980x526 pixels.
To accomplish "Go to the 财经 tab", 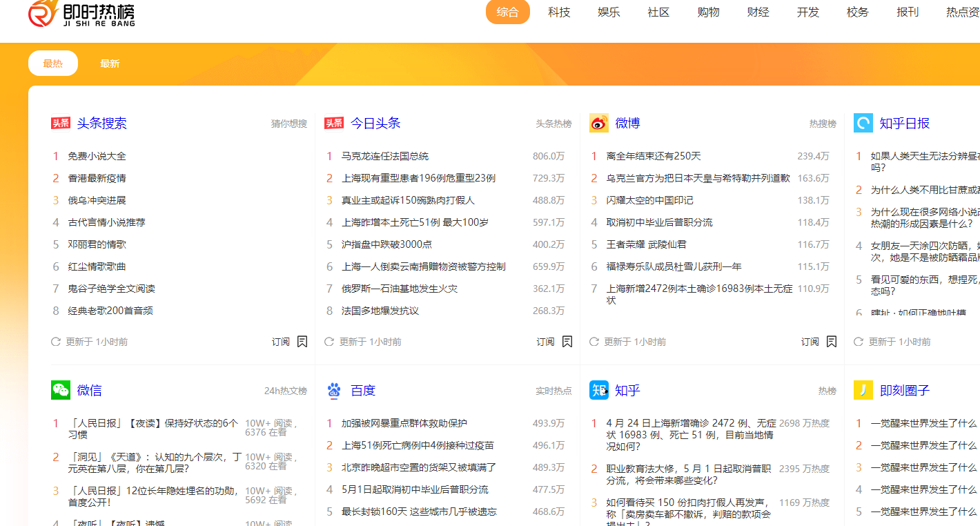I will click(x=758, y=12).
